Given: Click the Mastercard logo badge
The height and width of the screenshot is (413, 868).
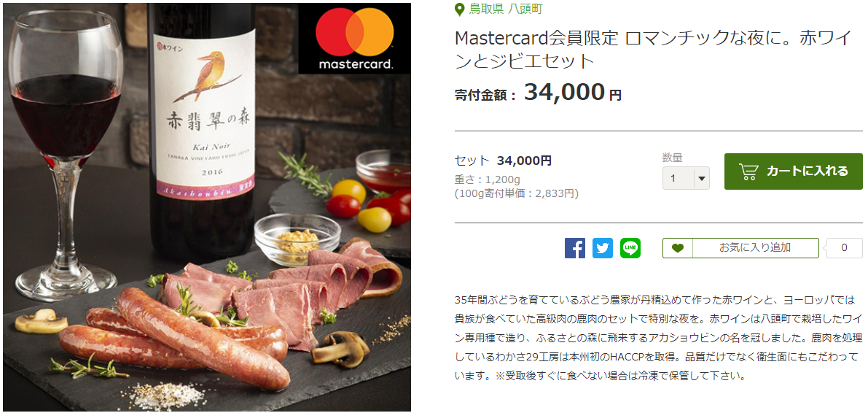Looking at the screenshot, I should pyautogui.click(x=354, y=38).
